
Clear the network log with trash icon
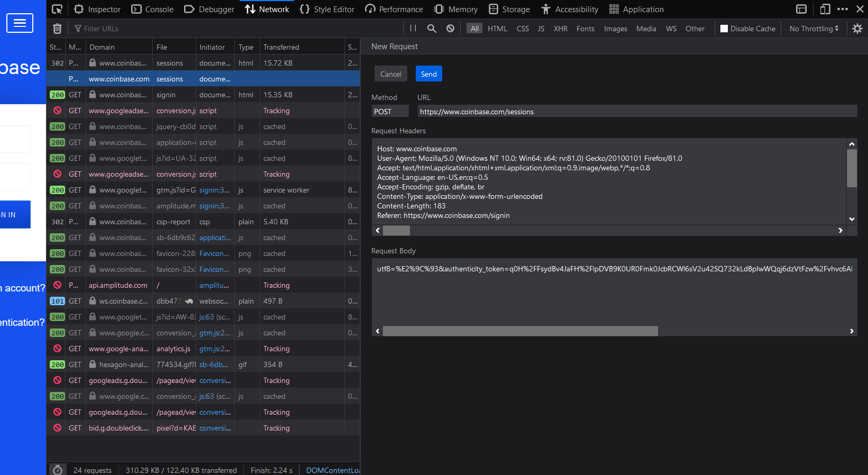58,29
